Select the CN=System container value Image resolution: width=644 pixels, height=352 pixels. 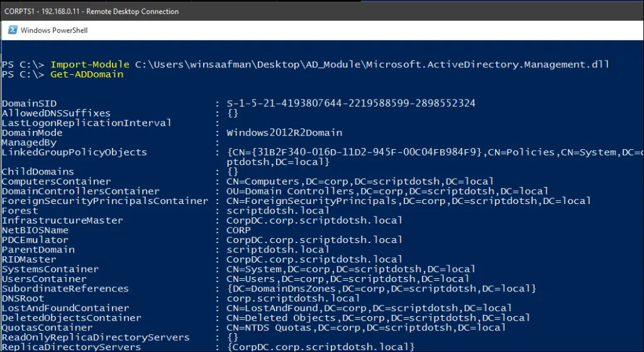coord(351,270)
